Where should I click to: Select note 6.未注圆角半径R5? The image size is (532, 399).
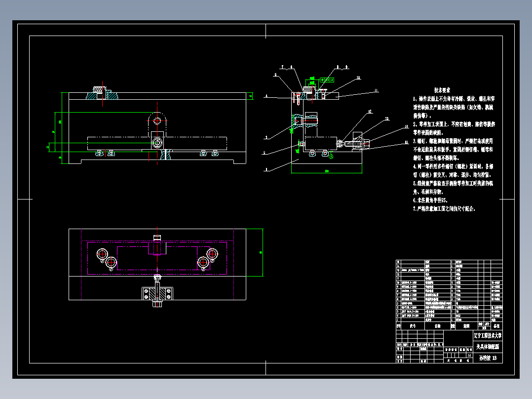[430, 200]
